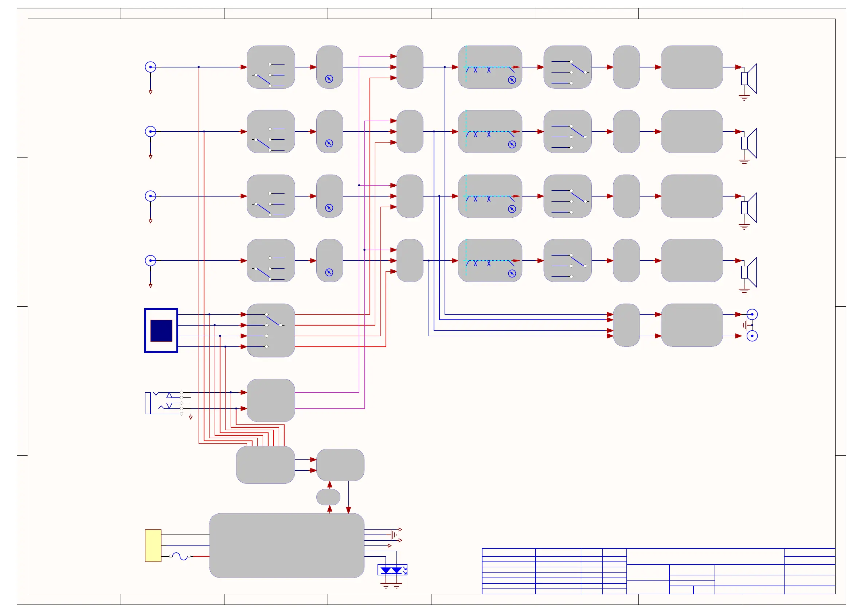This screenshot has width=868, height=614.
Task: Select the ground symbol beneath the LED pair
Action: 391,586
